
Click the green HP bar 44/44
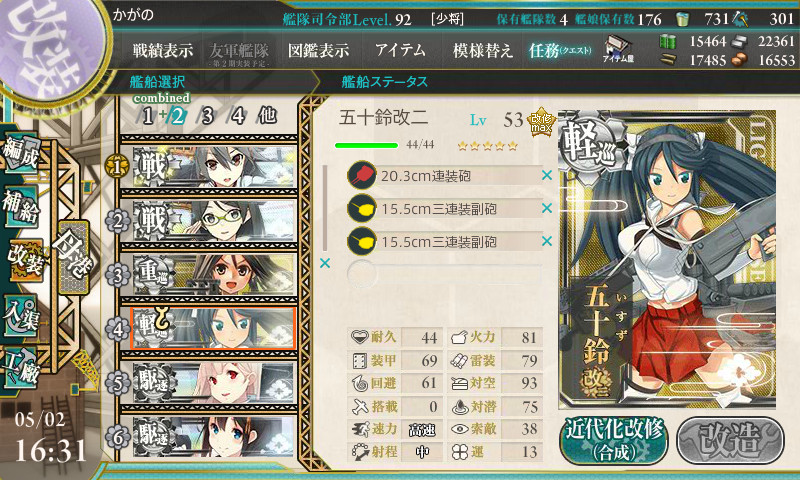pos(366,145)
